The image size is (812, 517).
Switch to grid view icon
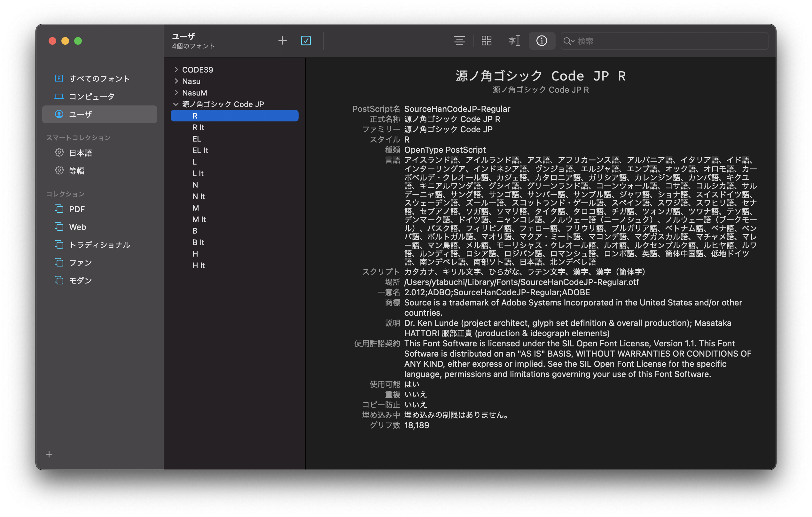(x=486, y=41)
